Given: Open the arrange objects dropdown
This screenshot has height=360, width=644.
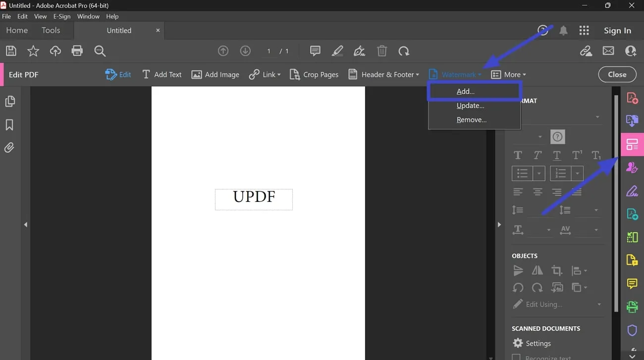Looking at the screenshot, I should tap(579, 288).
